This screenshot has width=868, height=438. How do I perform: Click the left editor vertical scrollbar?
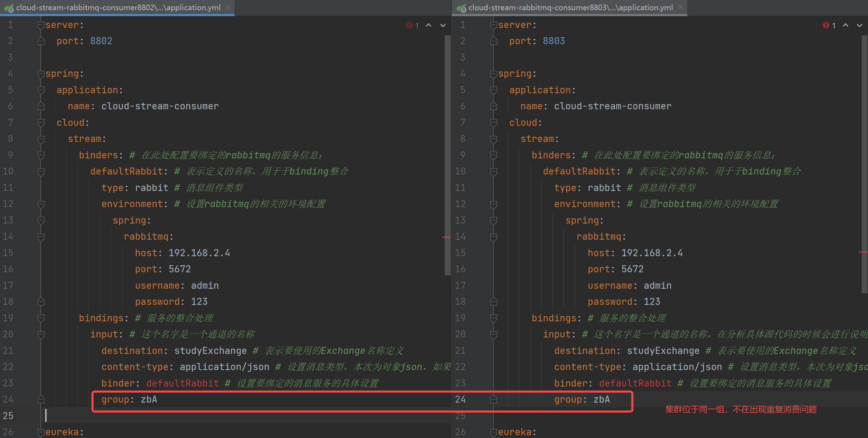[x=447, y=155]
